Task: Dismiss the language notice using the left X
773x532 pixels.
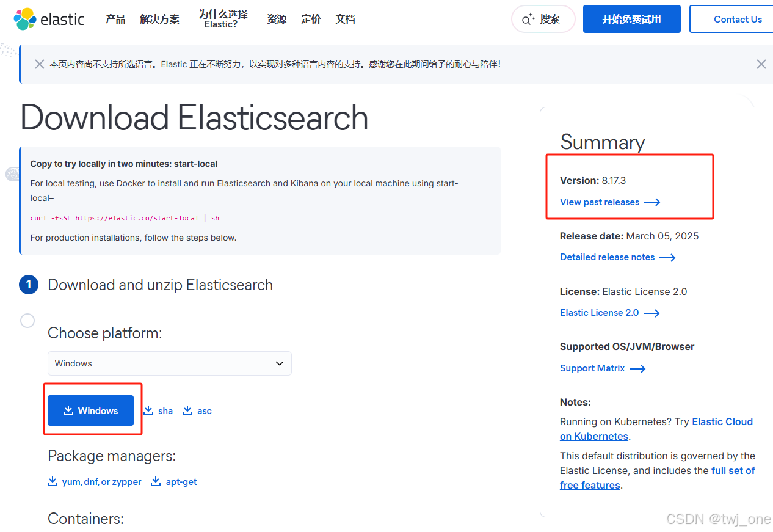Action: tap(40, 64)
